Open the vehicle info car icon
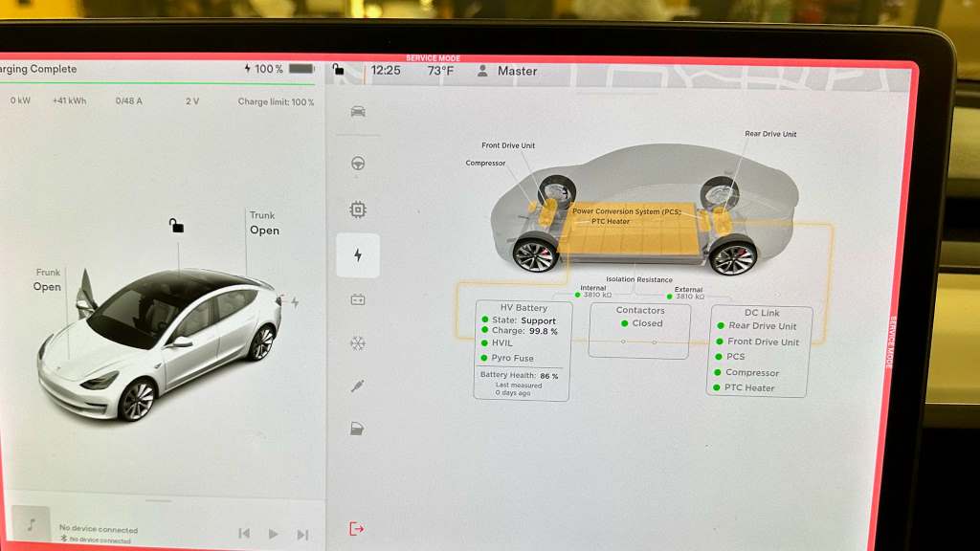This screenshot has height=551, width=980. tap(358, 112)
